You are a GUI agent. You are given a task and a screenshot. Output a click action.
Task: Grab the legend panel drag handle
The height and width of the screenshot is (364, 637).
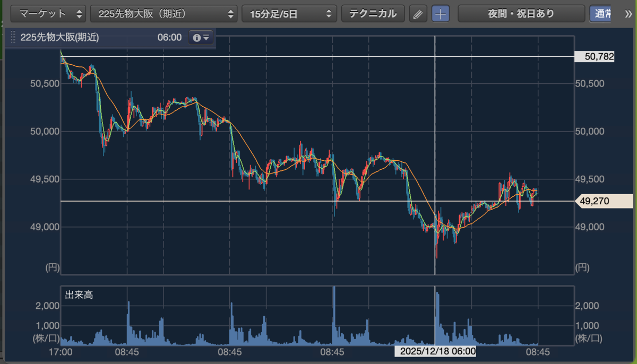(13, 38)
